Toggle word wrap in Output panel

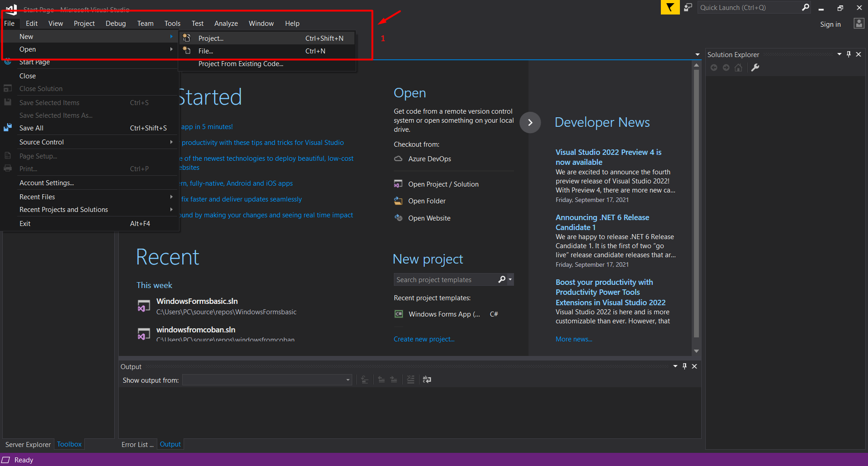(427, 380)
